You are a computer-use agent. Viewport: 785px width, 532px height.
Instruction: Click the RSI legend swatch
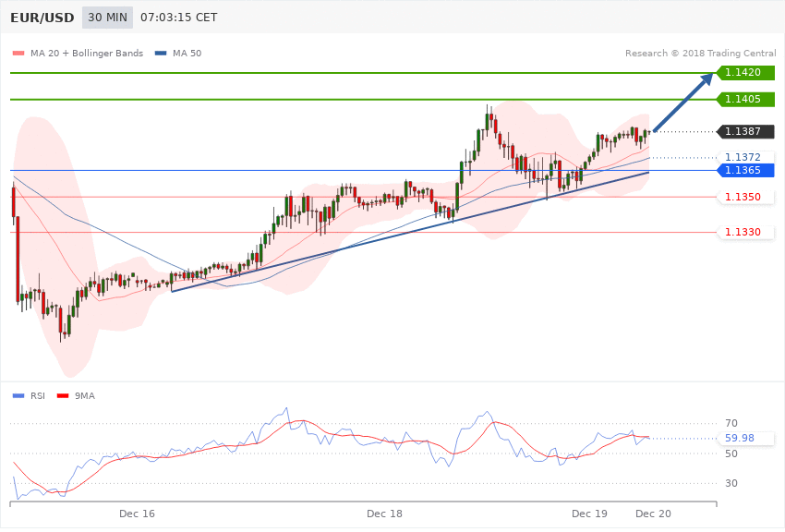click(x=18, y=396)
